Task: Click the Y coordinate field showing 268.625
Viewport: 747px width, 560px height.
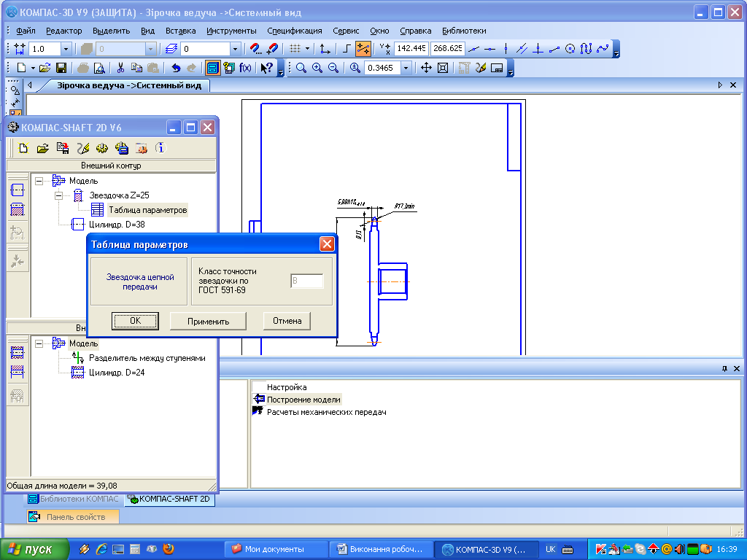Action: click(x=447, y=49)
